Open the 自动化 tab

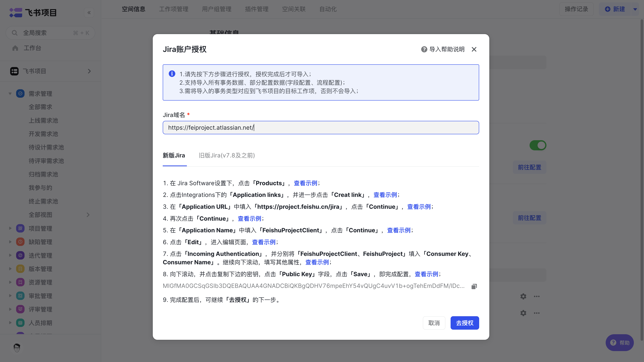[x=328, y=9]
